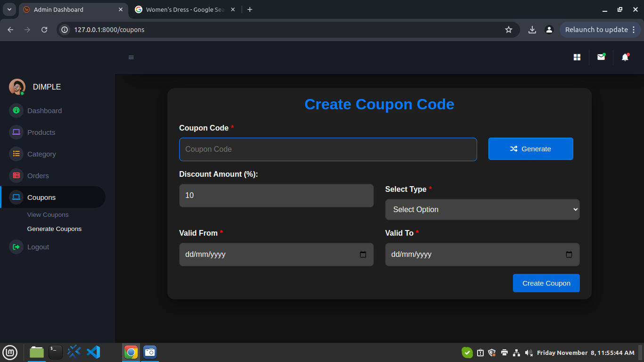644x362 pixels.
Task: Open the taskbar clock and date
Action: 586,353
